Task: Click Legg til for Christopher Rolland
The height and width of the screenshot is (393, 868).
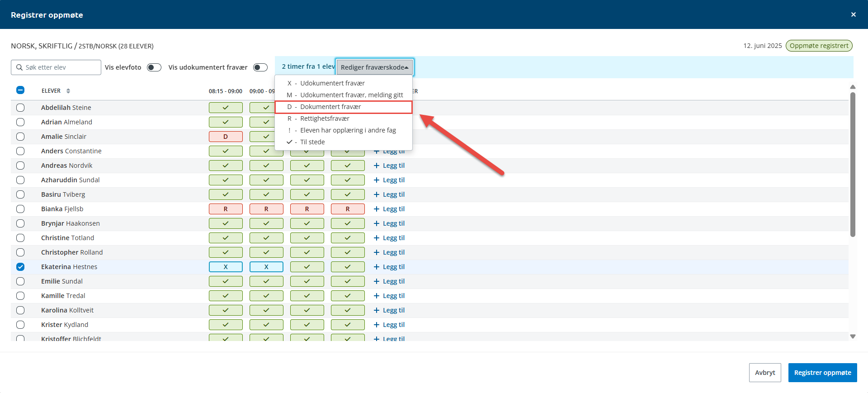Action: pos(389,252)
